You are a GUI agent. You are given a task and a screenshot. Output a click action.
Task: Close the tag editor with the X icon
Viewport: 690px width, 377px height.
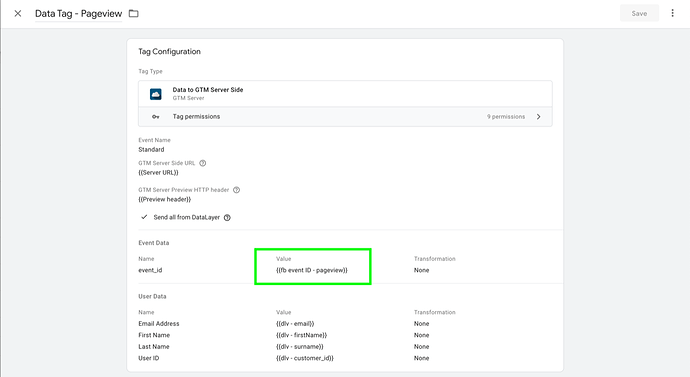pyautogui.click(x=18, y=14)
